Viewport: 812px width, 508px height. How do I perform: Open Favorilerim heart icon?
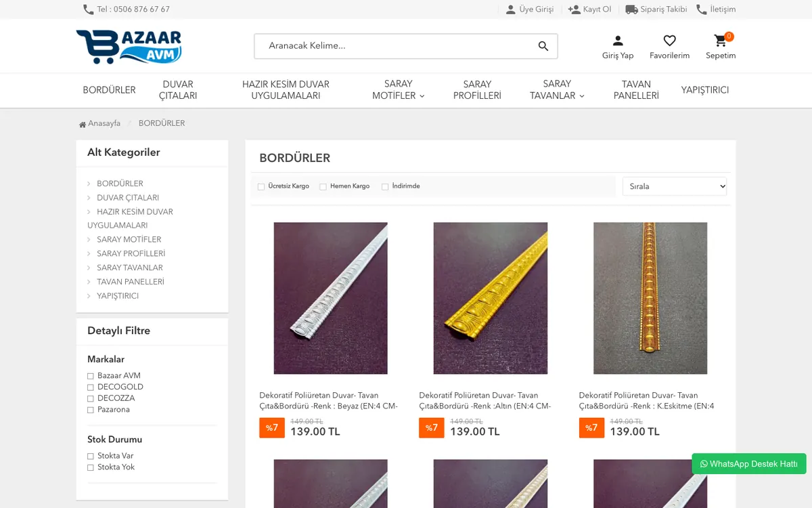669,41
